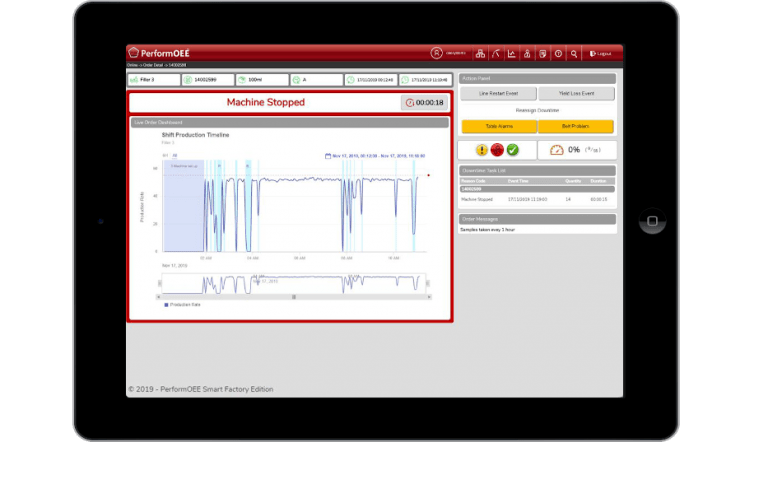Sort by Event Time column
The image size is (768, 479).
518,181
